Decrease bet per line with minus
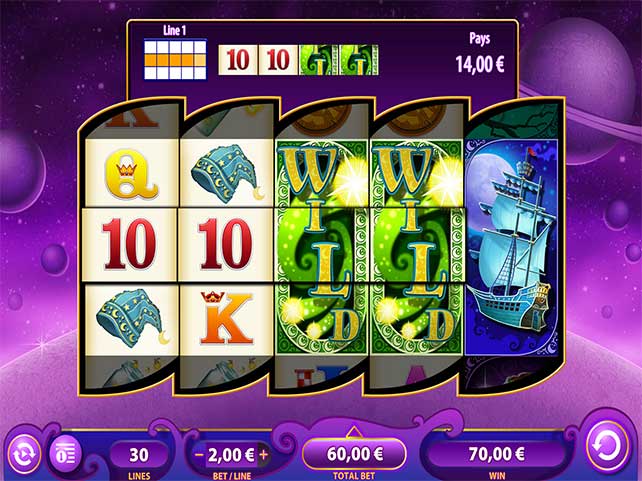The height and width of the screenshot is (481, 642). coord(199,454)
